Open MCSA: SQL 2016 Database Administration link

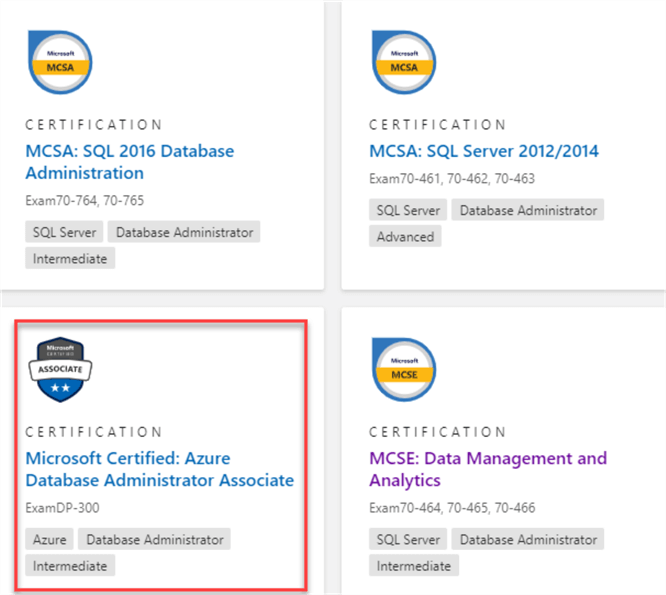[x=130, y=162]
